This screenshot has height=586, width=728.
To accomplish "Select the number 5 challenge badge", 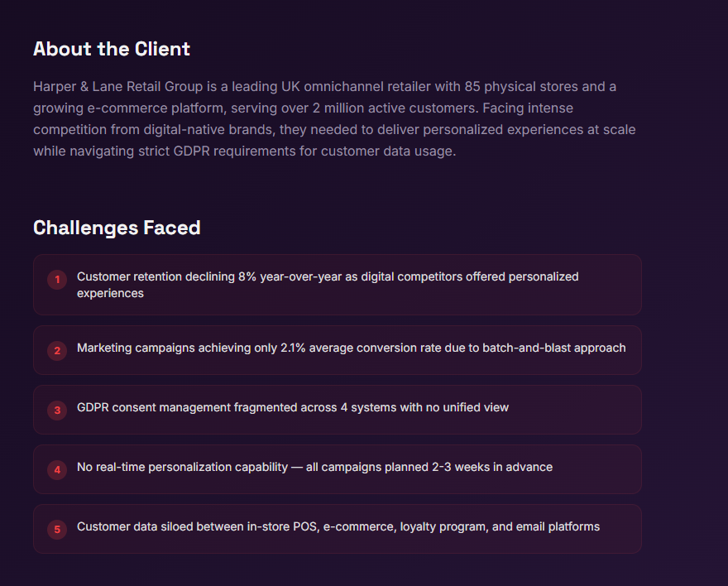I will [x=57, y=529].
